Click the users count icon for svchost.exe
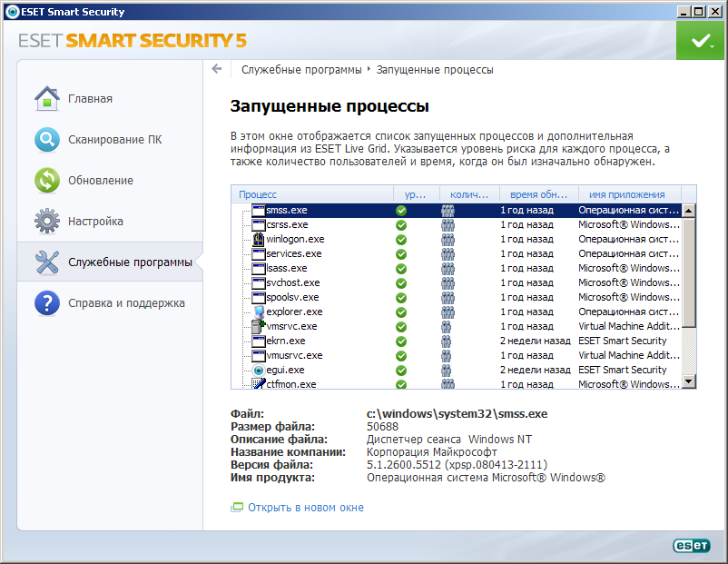Viewport: 728px width, 564px height. pos(448,283)
